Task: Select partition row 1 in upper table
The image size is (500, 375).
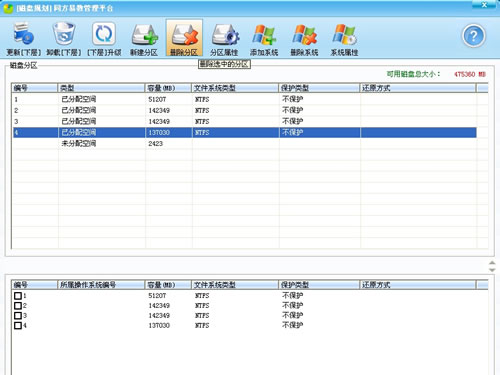Action: [x=245, y=99]
